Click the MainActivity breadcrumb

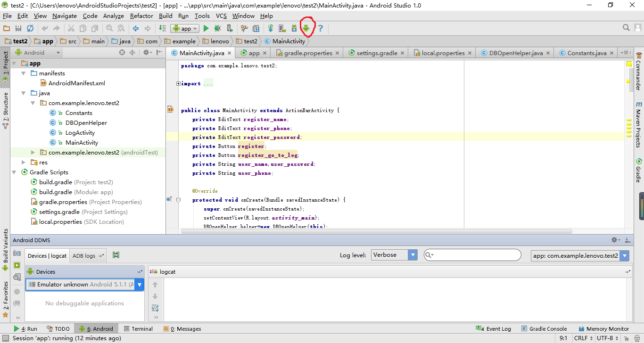tap(285, 41)
